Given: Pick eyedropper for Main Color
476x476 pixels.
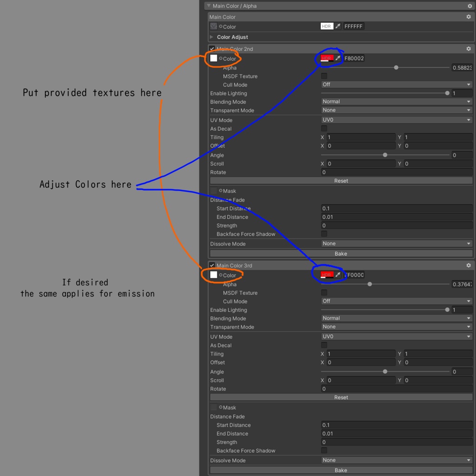Looking at the screenshot, I should coord(338,26).
